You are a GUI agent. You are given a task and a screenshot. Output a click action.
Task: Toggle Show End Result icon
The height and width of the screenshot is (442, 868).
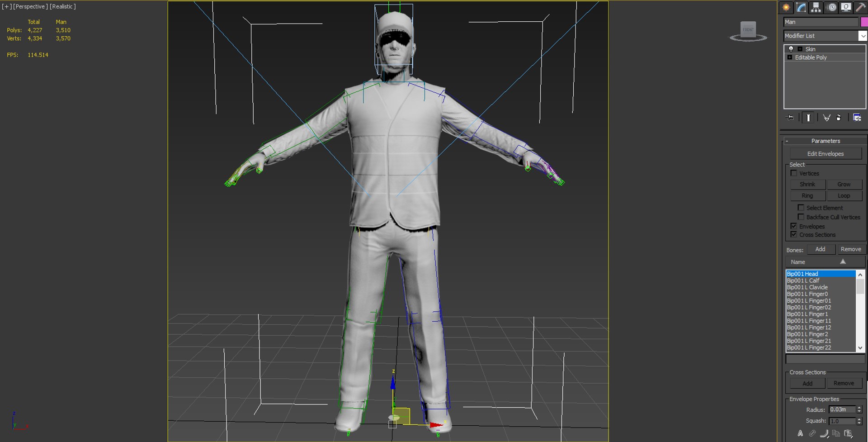(x=808, y=118)
